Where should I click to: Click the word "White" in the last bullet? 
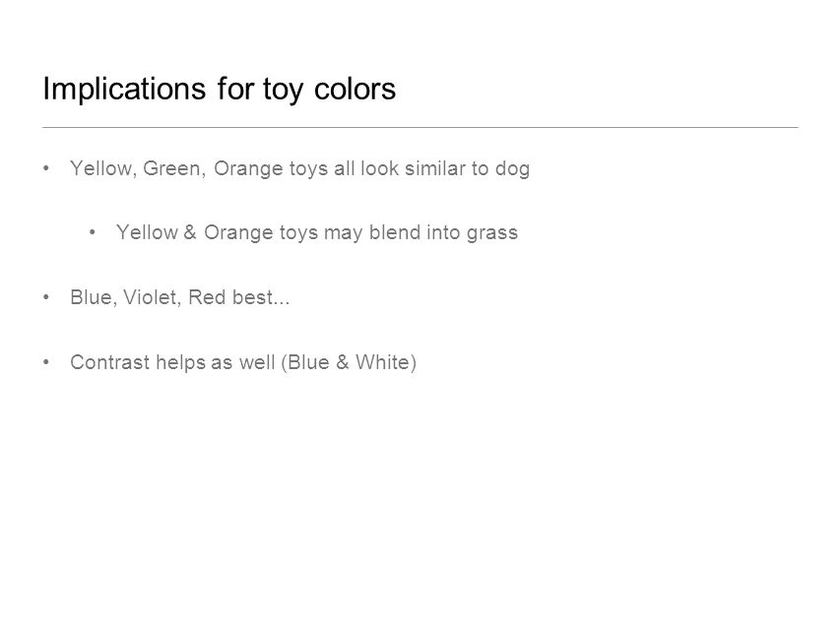[382, 362]
